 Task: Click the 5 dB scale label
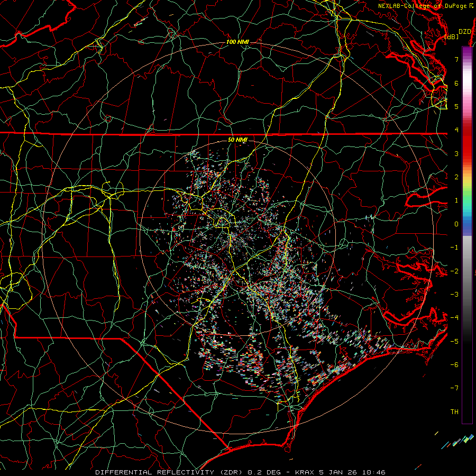tap(456, 106)
